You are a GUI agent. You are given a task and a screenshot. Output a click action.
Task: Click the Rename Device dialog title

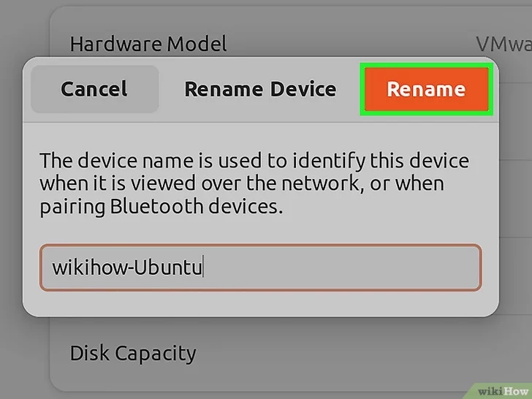coord(260,89)
